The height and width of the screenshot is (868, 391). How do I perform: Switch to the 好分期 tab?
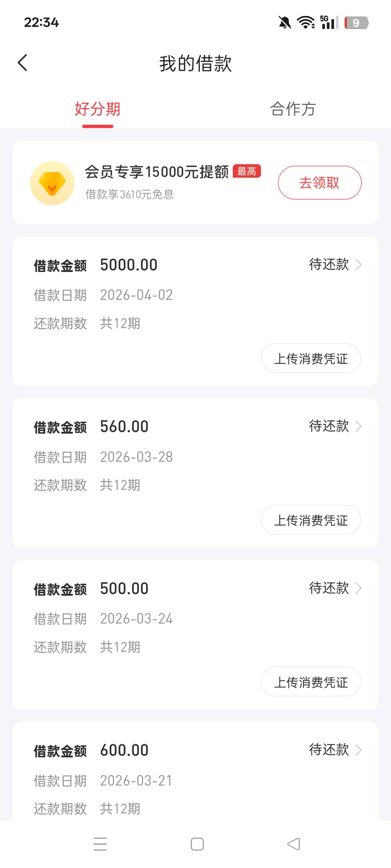pyautogui.click(x=97, y=109)
